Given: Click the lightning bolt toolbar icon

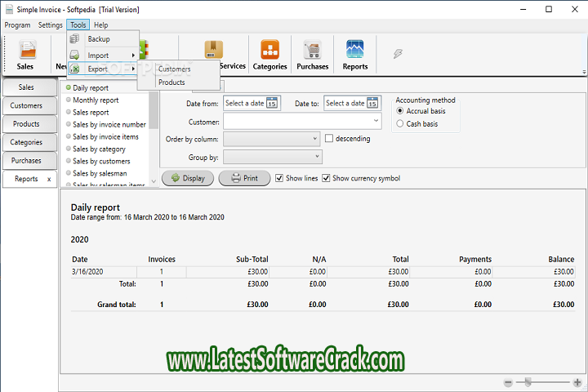Looking at the screenshot, I should coord(398,53).
